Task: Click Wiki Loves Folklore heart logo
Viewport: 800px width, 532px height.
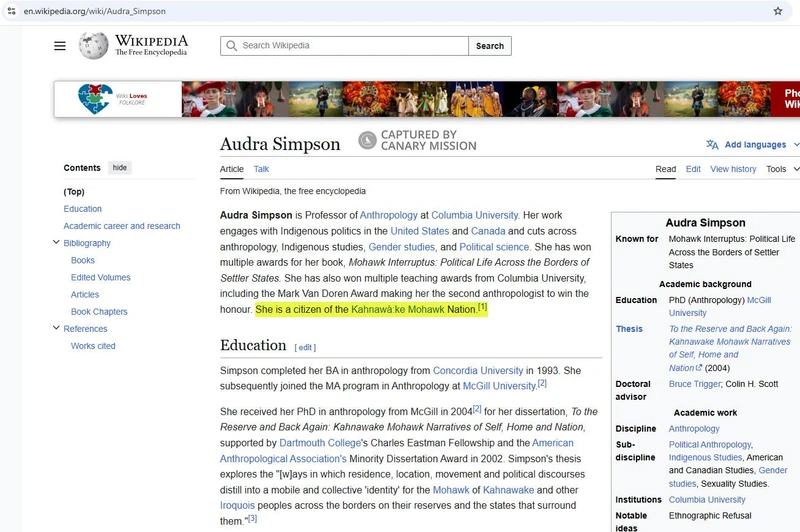Action: (x=95, y=98)
